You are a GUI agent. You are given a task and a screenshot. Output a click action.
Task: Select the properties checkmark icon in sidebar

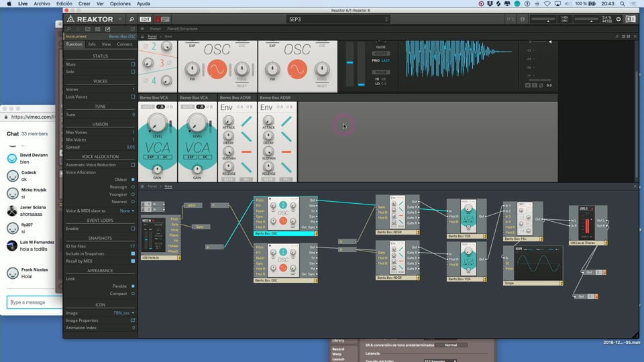(108, 29)
